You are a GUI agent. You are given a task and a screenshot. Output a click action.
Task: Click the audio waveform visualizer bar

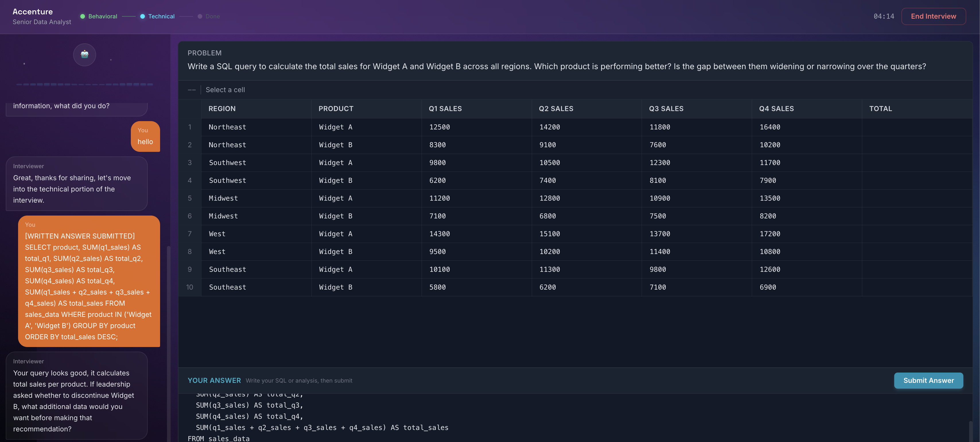(x=84, y=84)
